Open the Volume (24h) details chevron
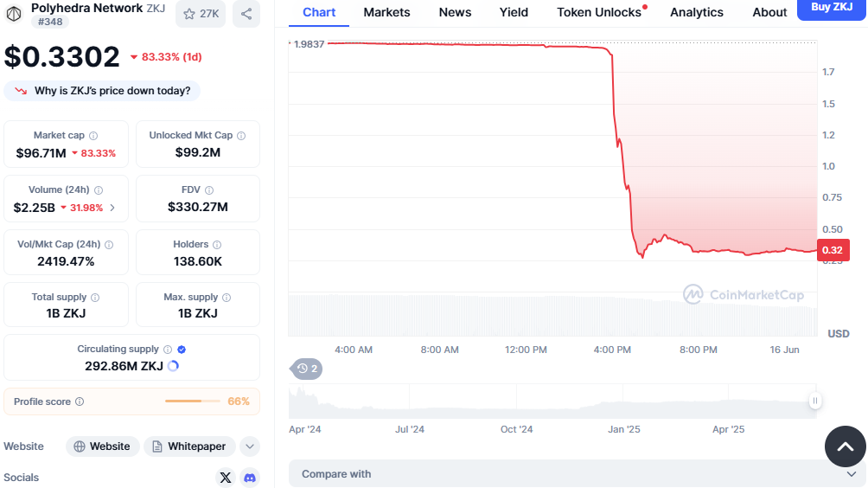This screenshot has width=868, height=488. coord(112,208)
